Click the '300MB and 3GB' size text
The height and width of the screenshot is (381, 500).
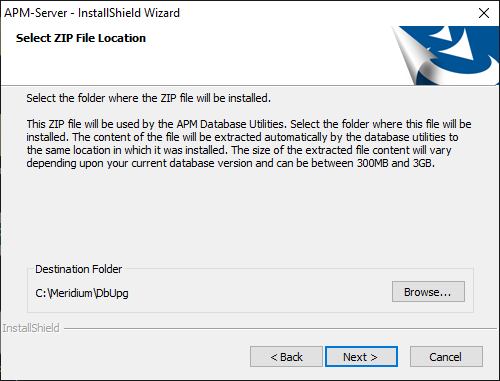coord(396,163)
